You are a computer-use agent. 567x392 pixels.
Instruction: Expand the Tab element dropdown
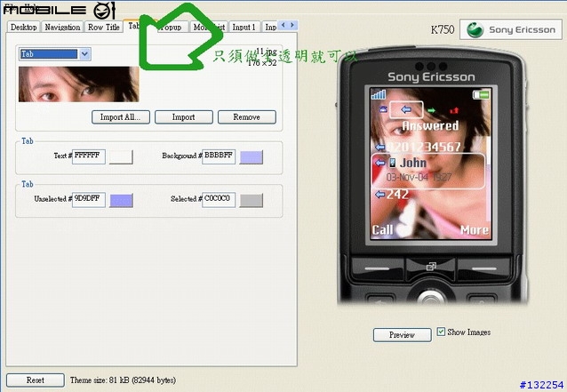point(84,54)
